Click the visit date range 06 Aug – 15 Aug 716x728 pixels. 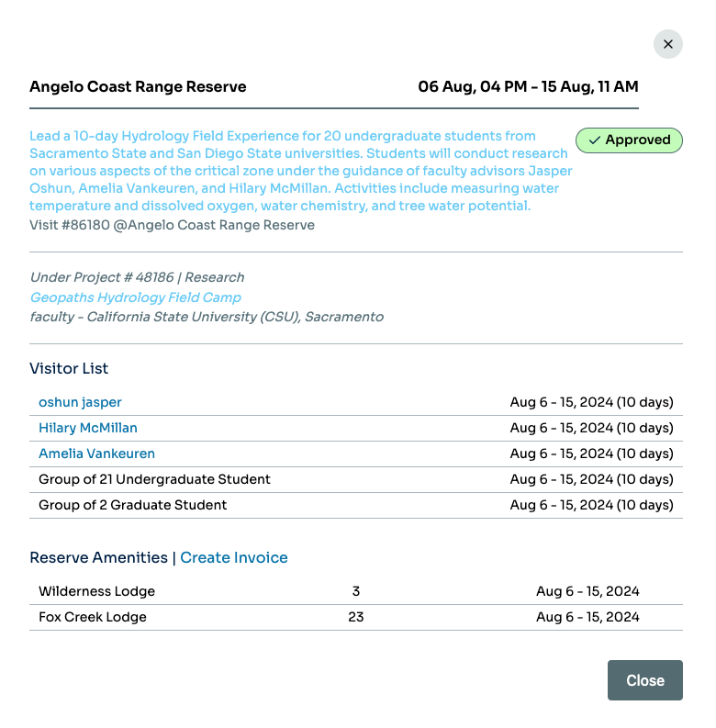point(528,86)
